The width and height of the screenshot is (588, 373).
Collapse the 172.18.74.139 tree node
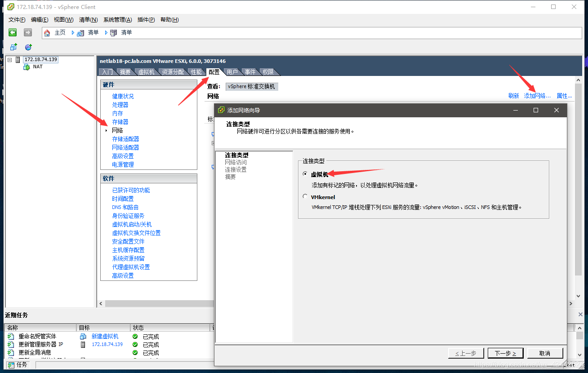10,59
